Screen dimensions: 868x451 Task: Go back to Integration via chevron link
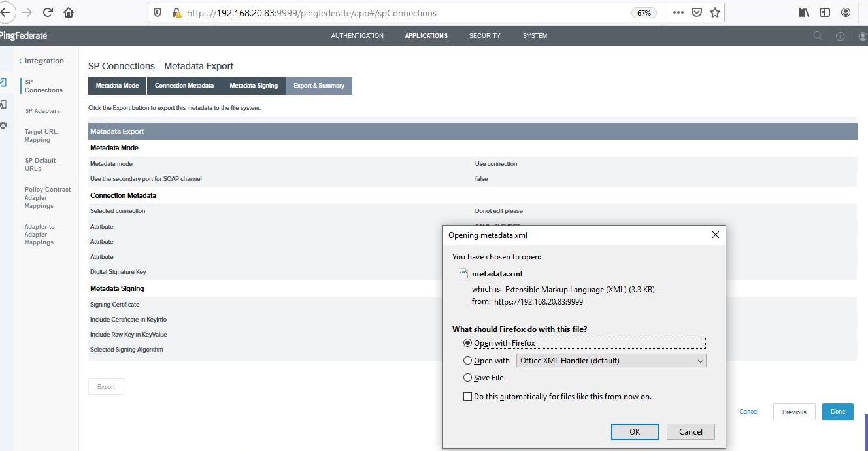[41, 61]
